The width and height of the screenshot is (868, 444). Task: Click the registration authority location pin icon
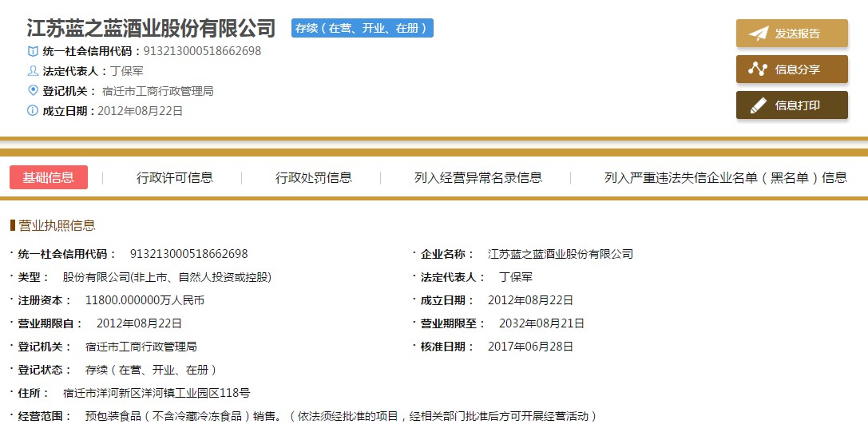coord(33,91)
